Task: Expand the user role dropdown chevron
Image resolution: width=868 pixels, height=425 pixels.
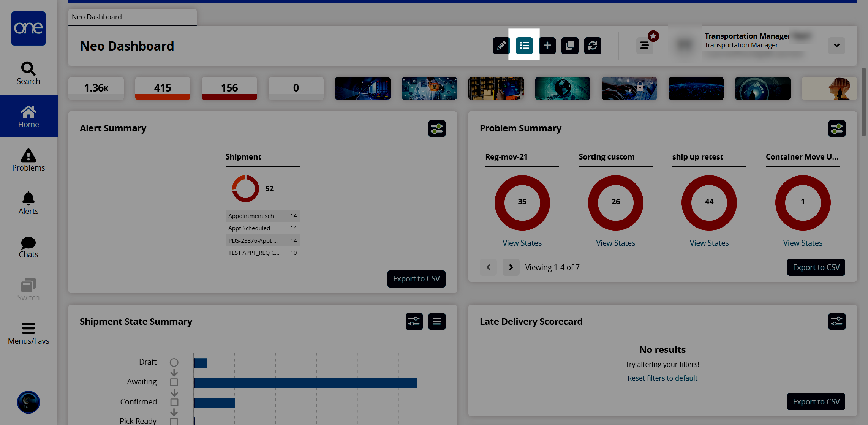Action: (836, 46)
